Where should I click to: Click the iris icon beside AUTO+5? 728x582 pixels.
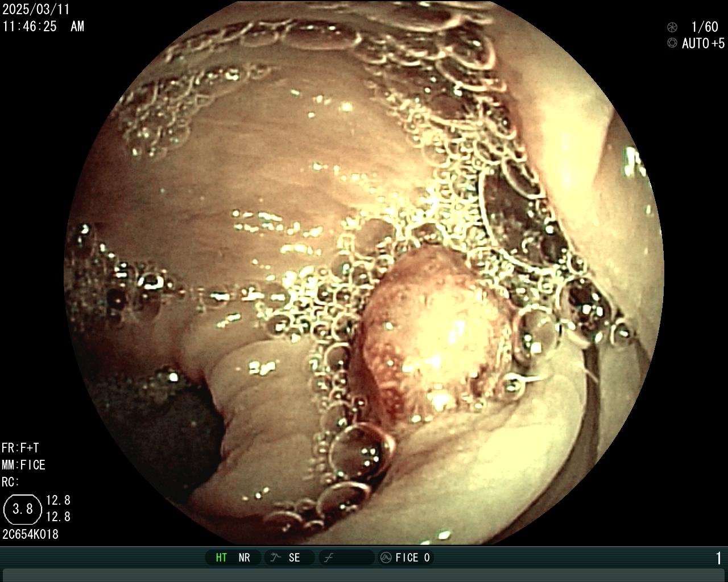[672, 43]
